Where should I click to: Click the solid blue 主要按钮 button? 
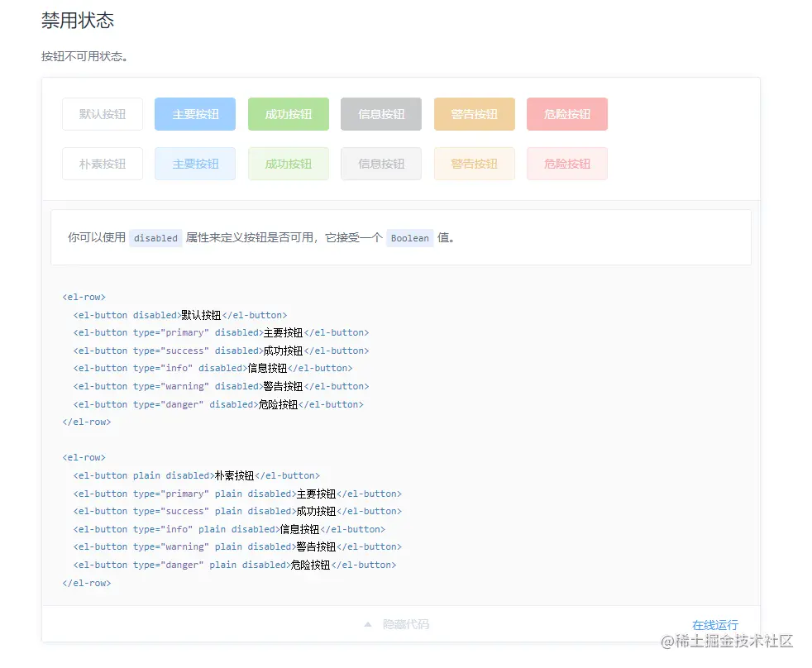(x=195, y=114)
